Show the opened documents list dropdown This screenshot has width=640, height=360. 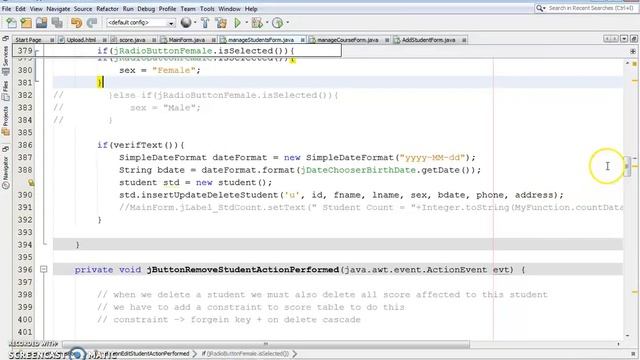624,39
